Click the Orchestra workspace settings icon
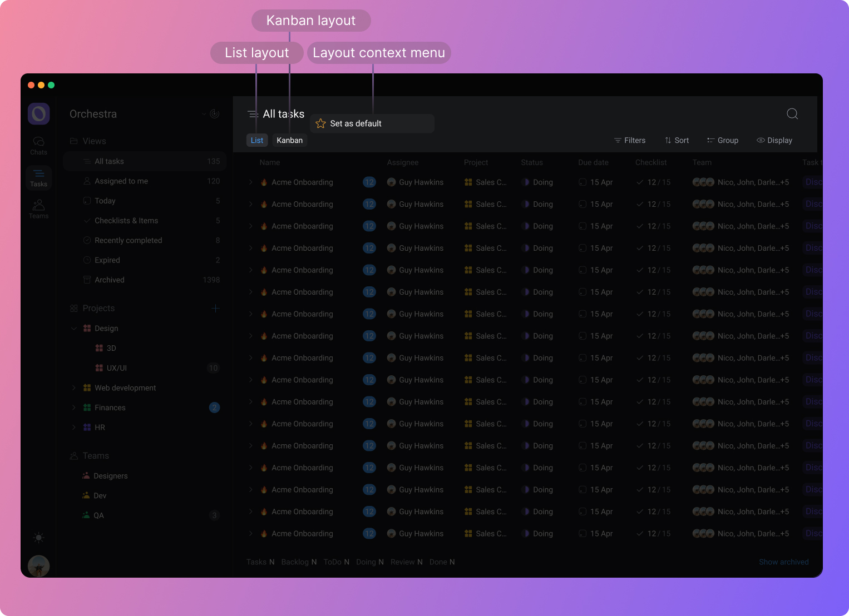The height and width of the screenshot is (616, 849). (214, 114)
